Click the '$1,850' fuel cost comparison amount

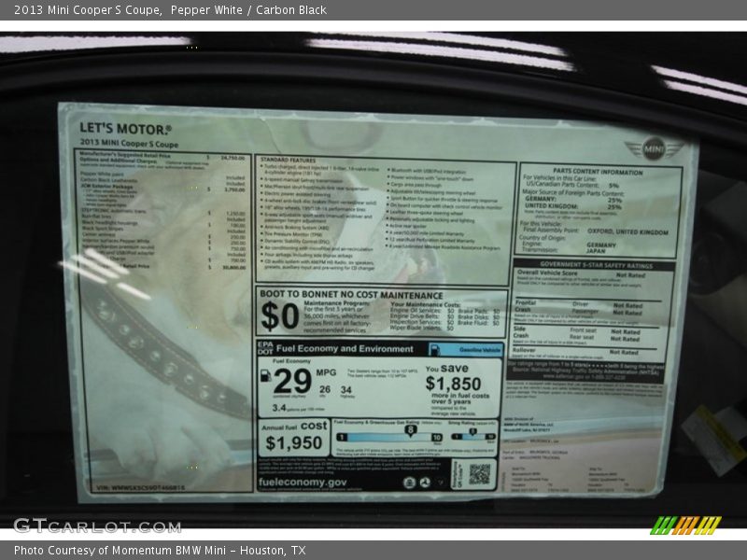(453, 384)
